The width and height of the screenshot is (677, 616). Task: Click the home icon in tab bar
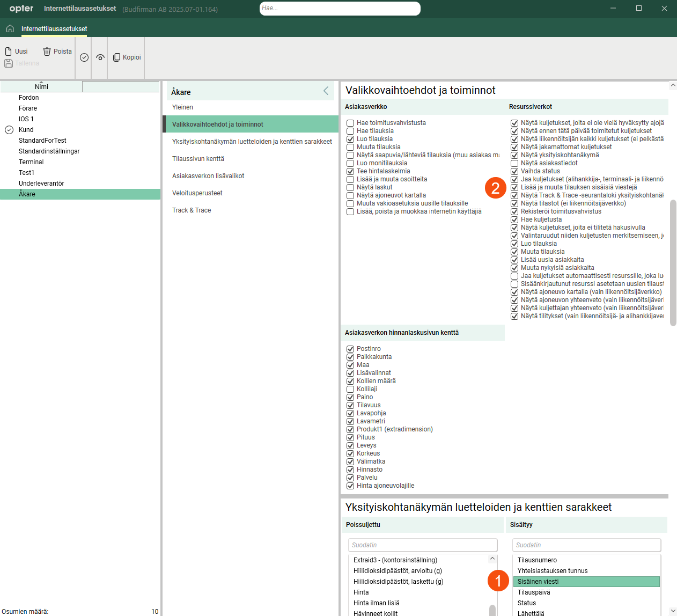10,28
